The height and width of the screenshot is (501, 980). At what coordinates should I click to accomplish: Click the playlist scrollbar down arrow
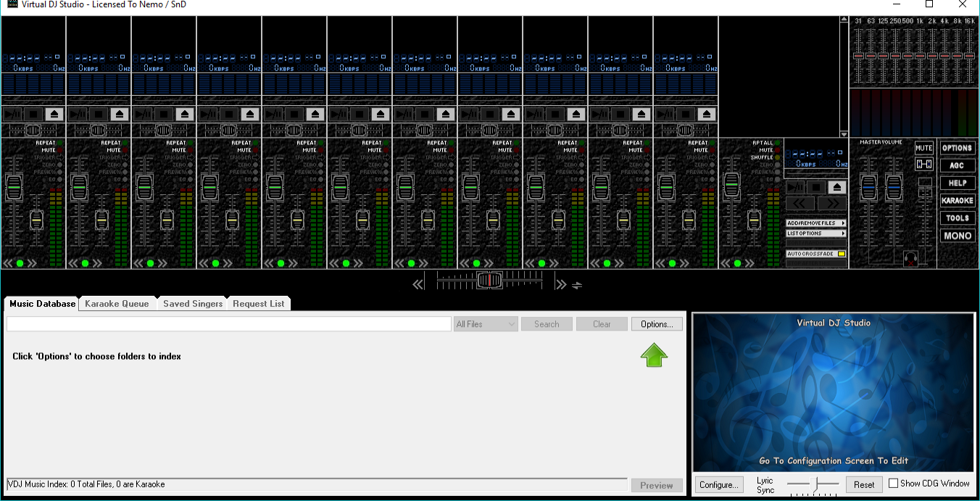(x=844, y=134)
